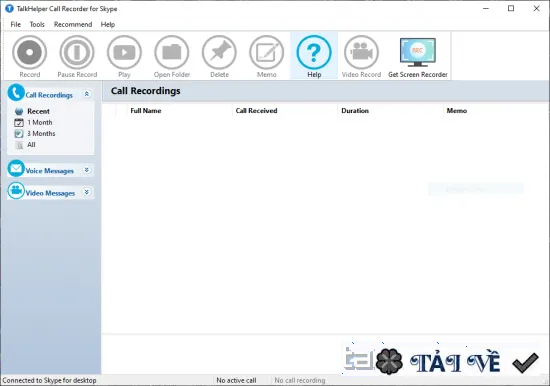Collapse the Call Recordings section chevron
This screenshot has width=550, height=386.
(x=87, y=94)
